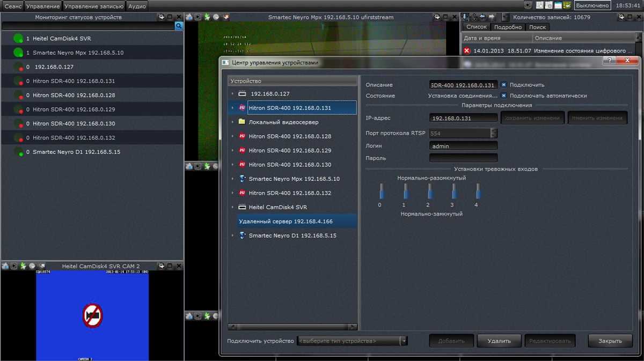
Task: Switch to the 'Поиск' tab
Action: point(537,27)
